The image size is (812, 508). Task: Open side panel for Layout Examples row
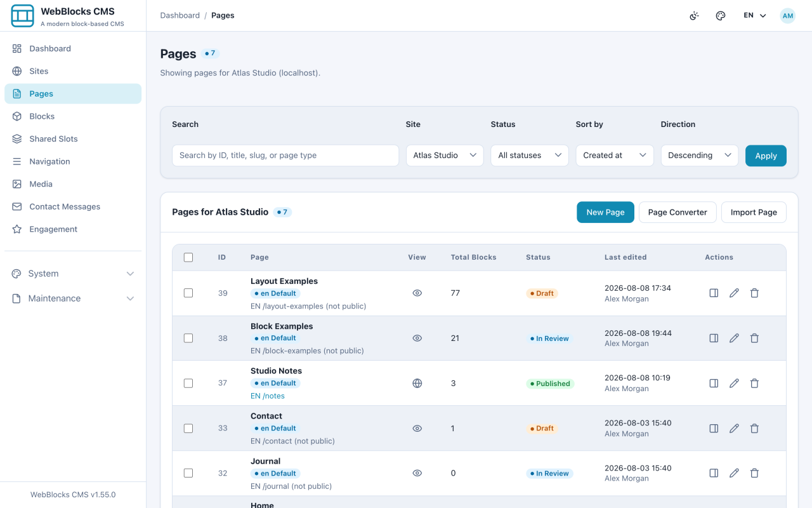click(x=714, y=293)
